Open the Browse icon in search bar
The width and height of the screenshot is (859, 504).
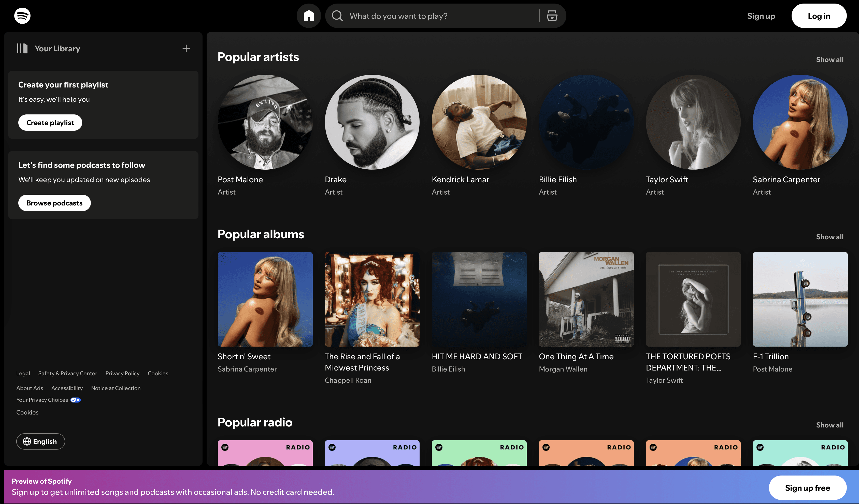(x=552, y=16)
